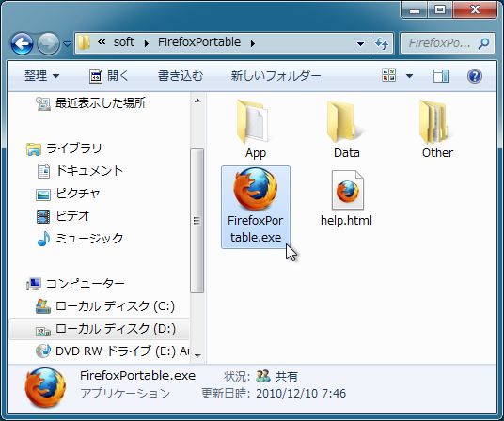
Task: Refresh the folder with the refresh button
Action: point(382,43)
